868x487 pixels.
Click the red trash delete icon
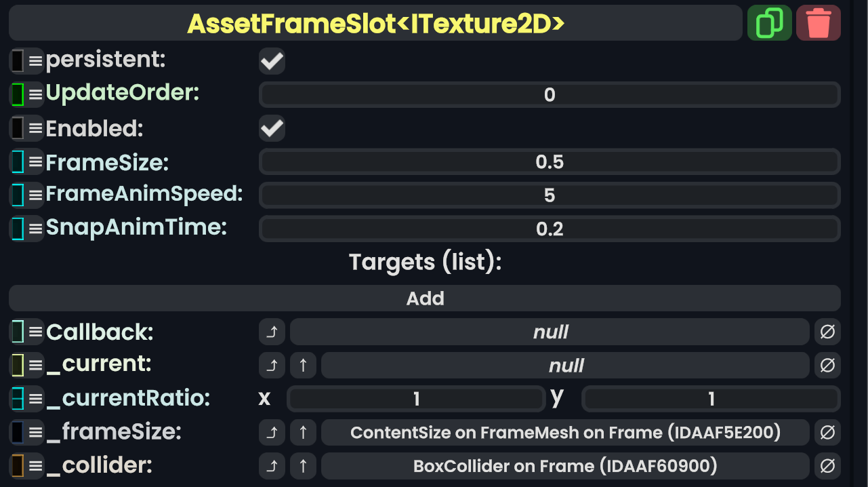pyautogui.click(x=819, y=23)
